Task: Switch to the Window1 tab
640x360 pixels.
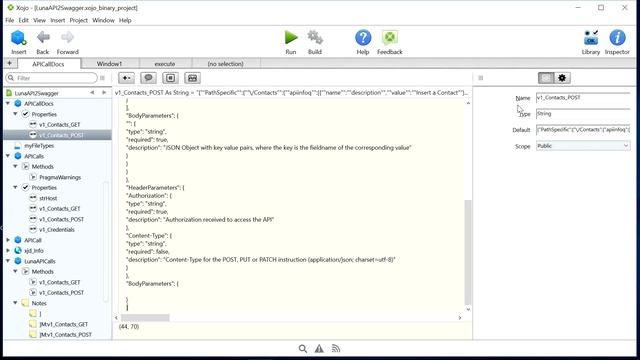Action: tap(109, 64)
